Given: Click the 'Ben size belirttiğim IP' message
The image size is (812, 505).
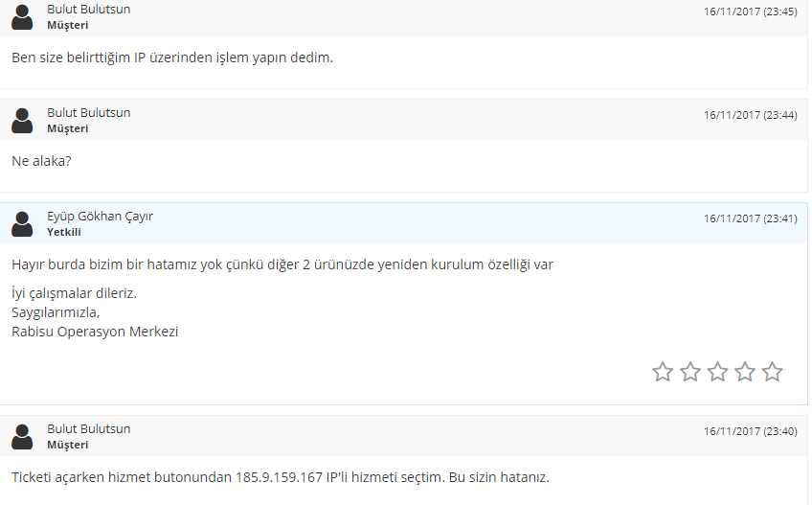Looking at the screenshot, I should pyautogui.click(x=172, y=57).
